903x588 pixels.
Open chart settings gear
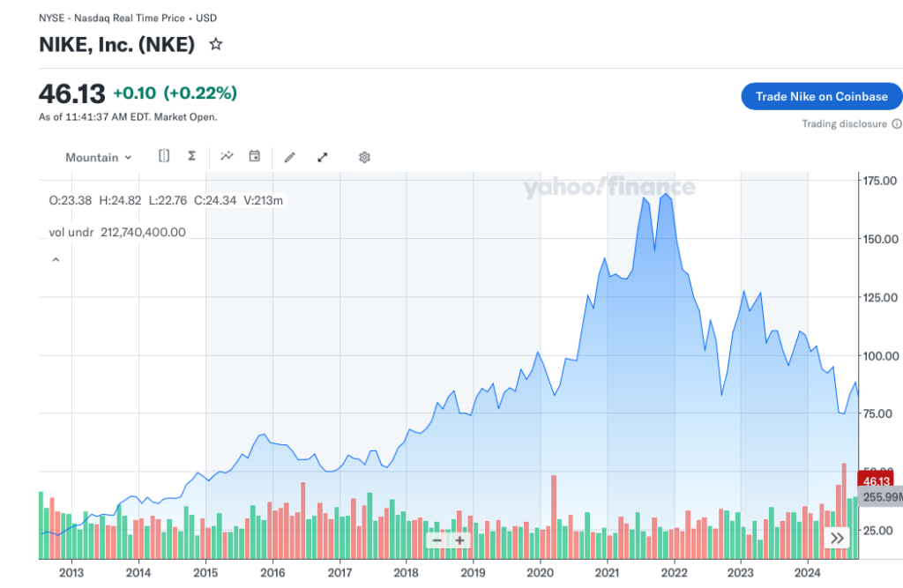click(364, 157)
